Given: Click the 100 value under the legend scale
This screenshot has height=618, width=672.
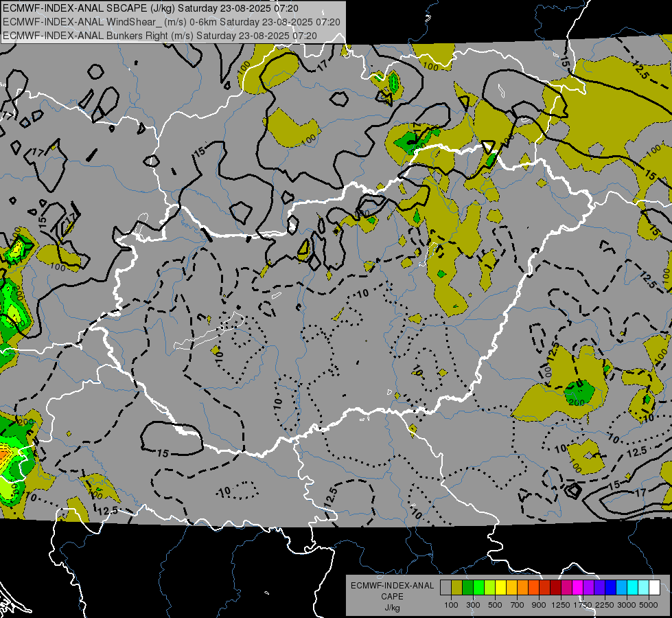Looking at the screenshot, I should (x=451, y=605).
